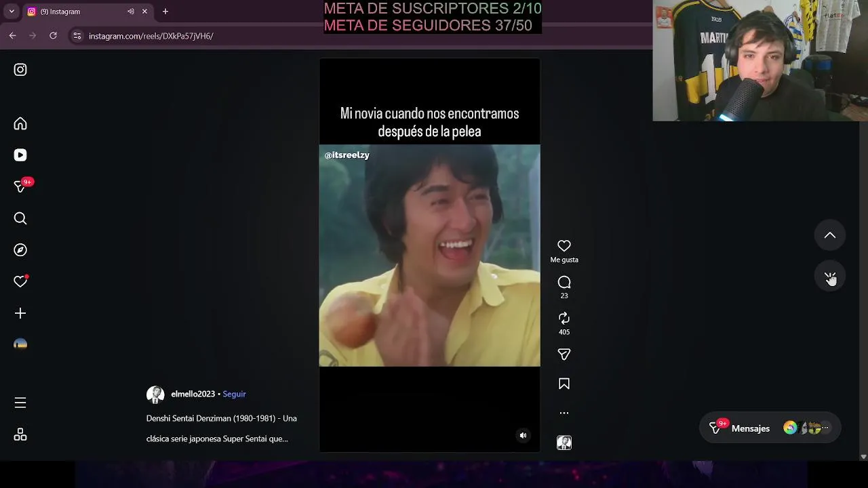
Task: Open the Explore compass icon
Action: pyautogui.click(x=20, y=250)
